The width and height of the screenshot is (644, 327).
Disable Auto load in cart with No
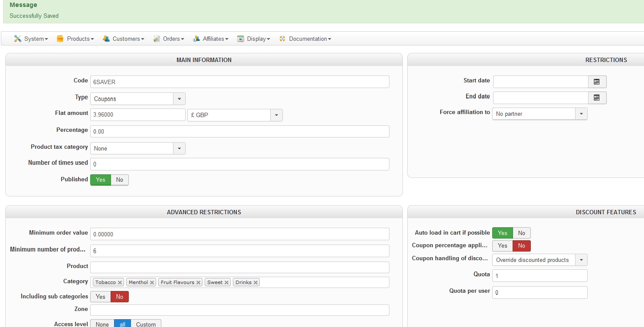point(522,233)
